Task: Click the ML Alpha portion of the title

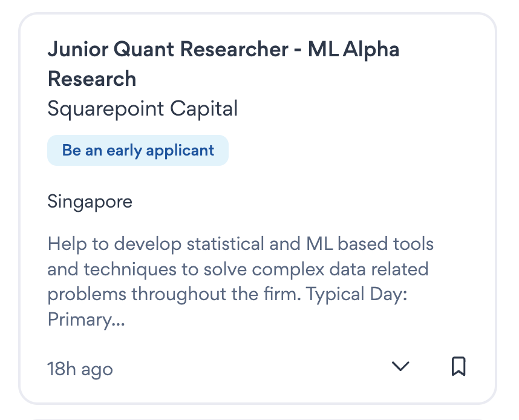Action: [354, 50]
